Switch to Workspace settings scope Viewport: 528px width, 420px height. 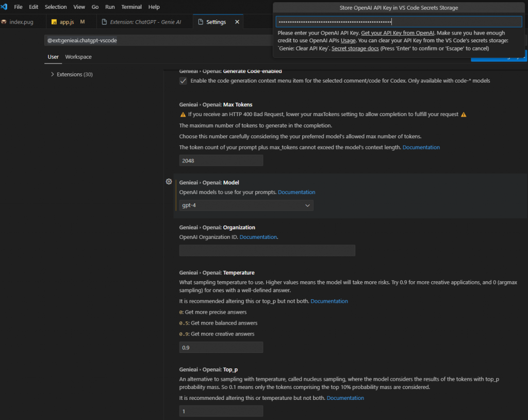point(78,57)
